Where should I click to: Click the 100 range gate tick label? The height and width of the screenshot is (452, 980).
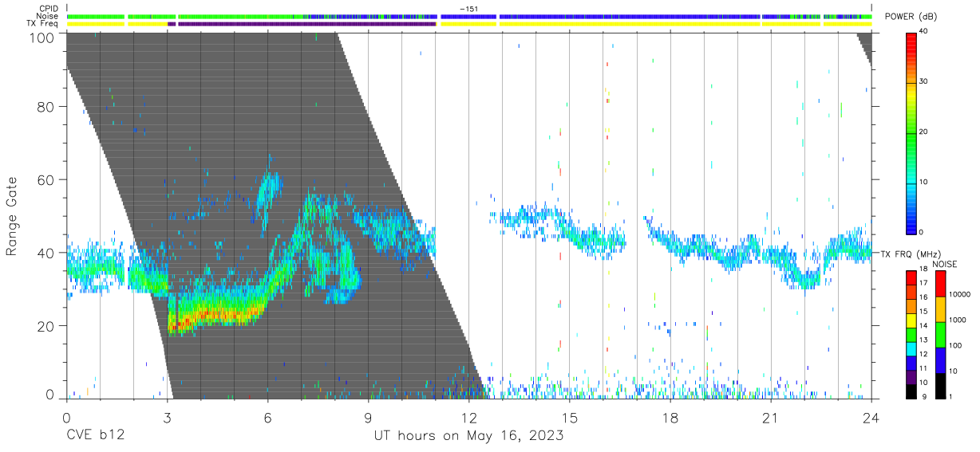point(41,37)
